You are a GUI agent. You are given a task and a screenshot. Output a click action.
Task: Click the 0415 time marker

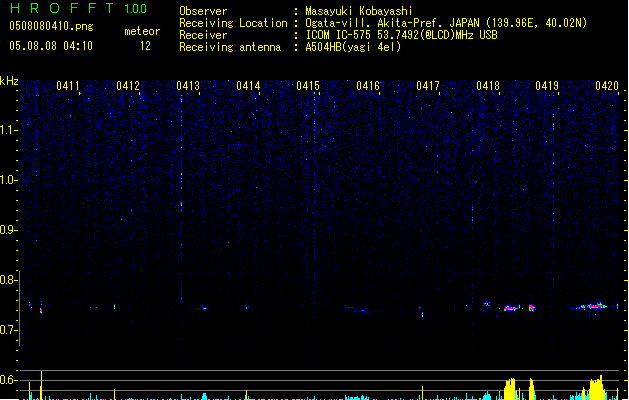[x=308, y=86]
